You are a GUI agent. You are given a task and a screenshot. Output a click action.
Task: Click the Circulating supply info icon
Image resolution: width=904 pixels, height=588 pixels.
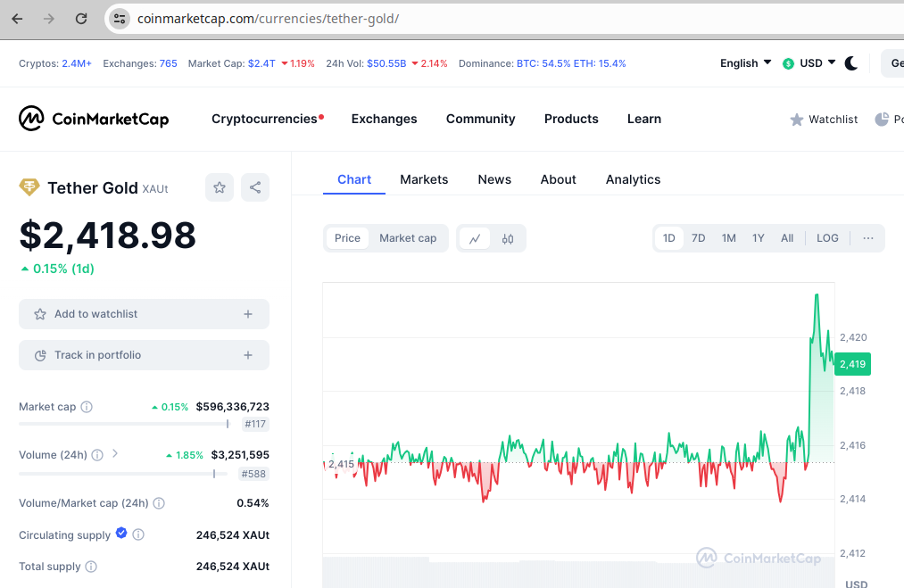[138, 535]
